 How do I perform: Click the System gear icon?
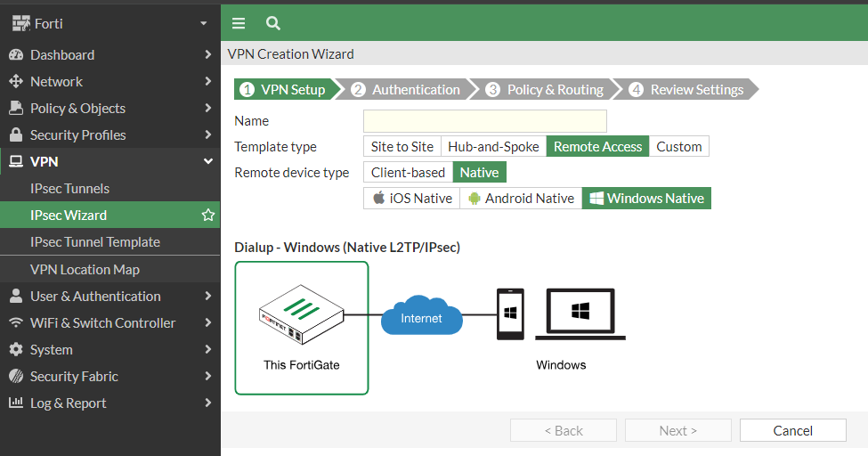coord(16,349)
